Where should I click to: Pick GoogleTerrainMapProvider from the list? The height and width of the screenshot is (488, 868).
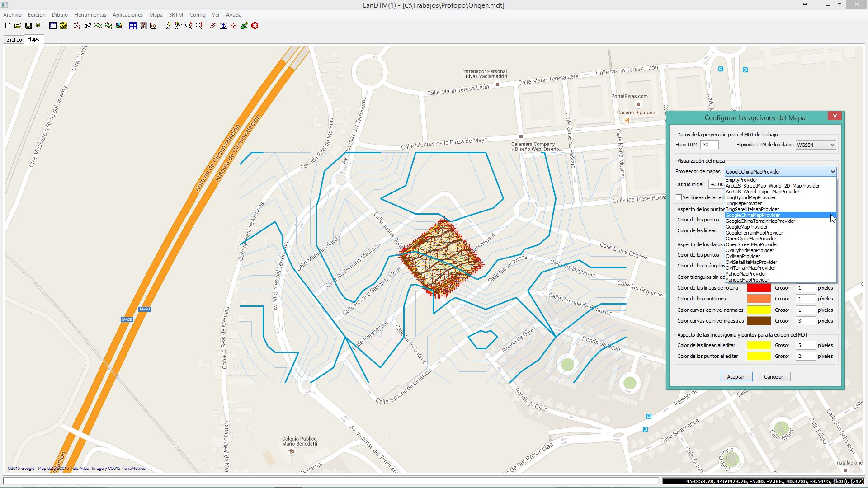(780, 233)
